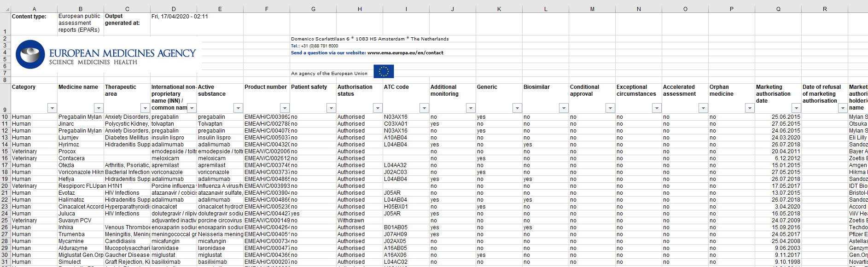Click the 'European public assessment reports (EPARs)' cell
The height and width of the screenshot is (267, 868).
[x=81, y=24]
